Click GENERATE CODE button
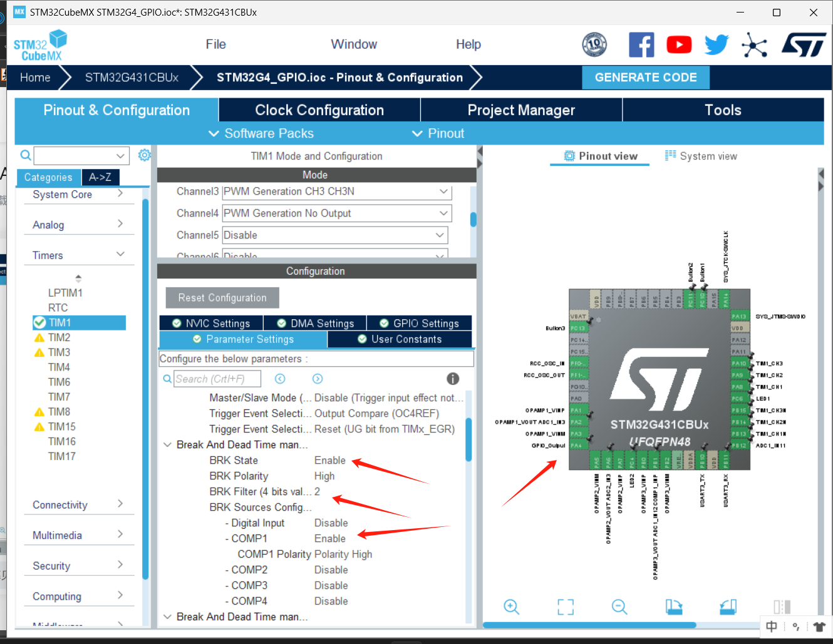Screen dimensions: 833x644 (x=646, y=78)
